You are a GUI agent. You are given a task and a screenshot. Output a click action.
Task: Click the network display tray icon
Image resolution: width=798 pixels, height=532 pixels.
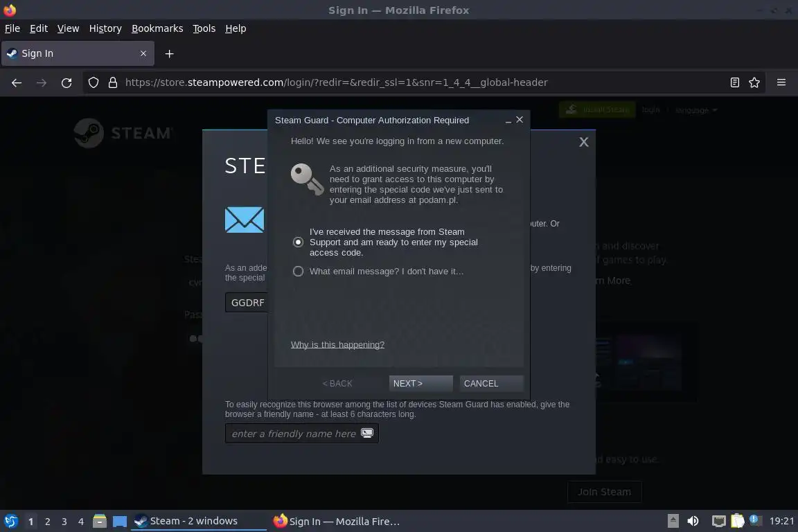[x=718, y=521]
